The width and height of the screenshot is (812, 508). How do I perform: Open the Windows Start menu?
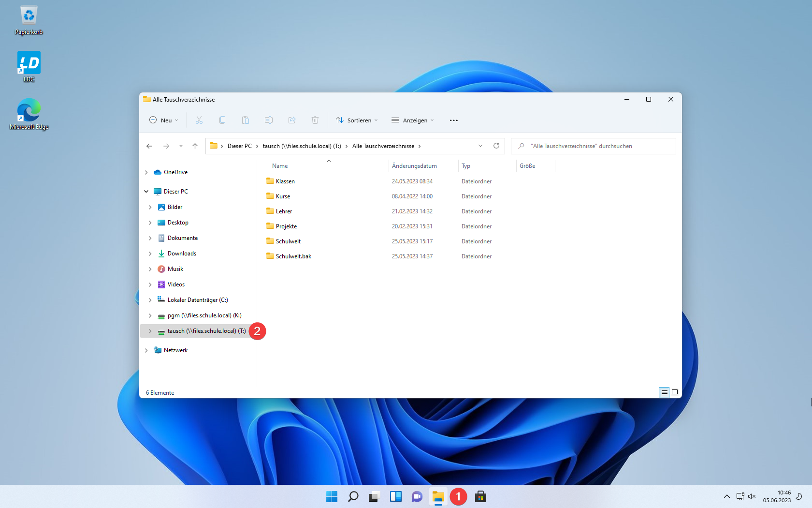(332, 496)
